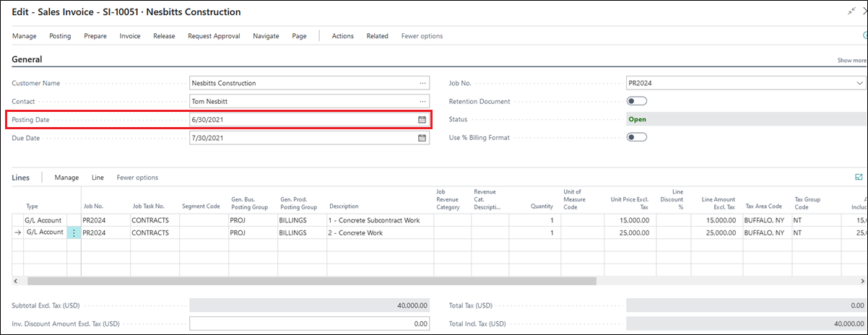Click the Inv. Discount Amount input field

click(x=309, y=324)
